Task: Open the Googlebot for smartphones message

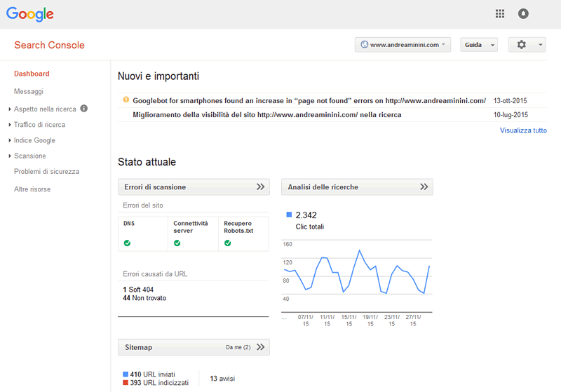Action: (309, 101)
